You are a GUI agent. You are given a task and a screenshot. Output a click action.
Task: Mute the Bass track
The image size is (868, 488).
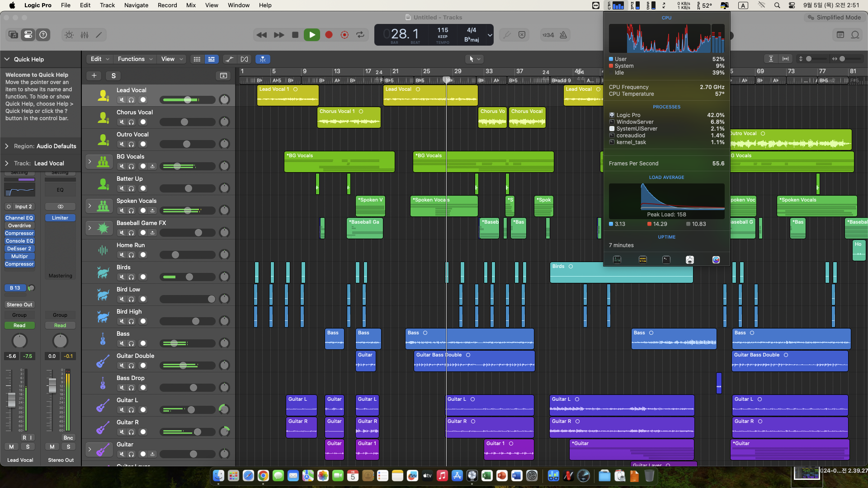point(122,343)
